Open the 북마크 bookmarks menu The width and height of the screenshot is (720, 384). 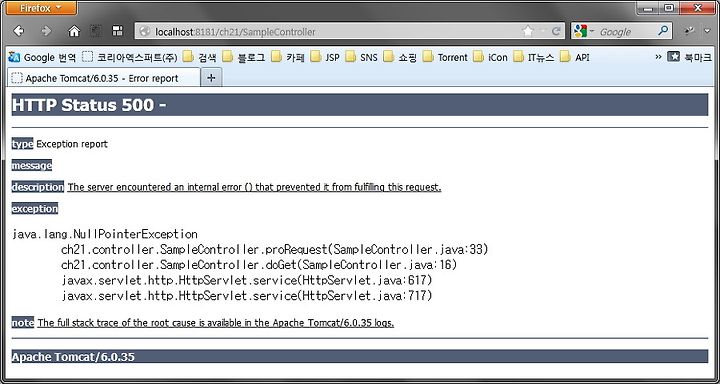pyautogui.click(x=689, y=57)
